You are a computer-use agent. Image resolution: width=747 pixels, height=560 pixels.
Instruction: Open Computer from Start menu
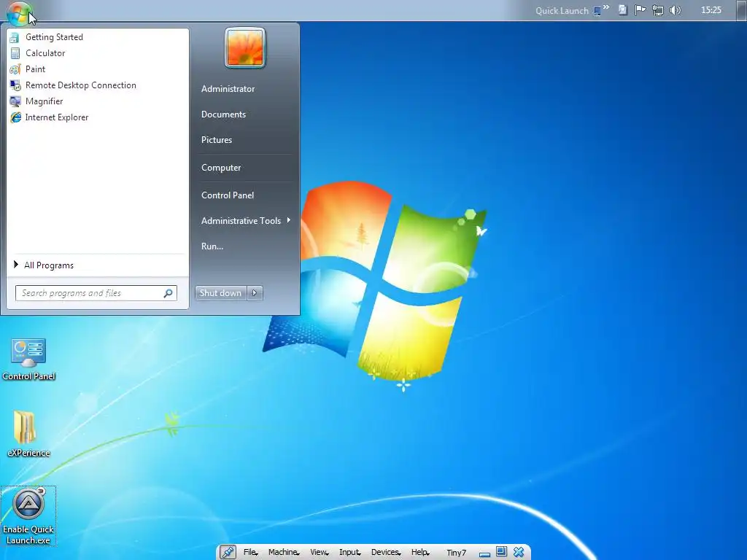[x=221, y=168]
